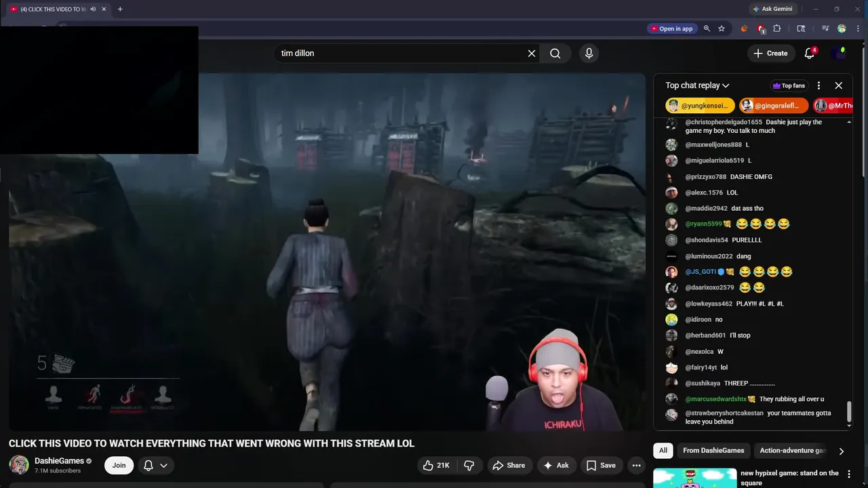Viewport: 868px width, 488px height.
Task: Click the Ask button
Action: (x=556, y=465)
